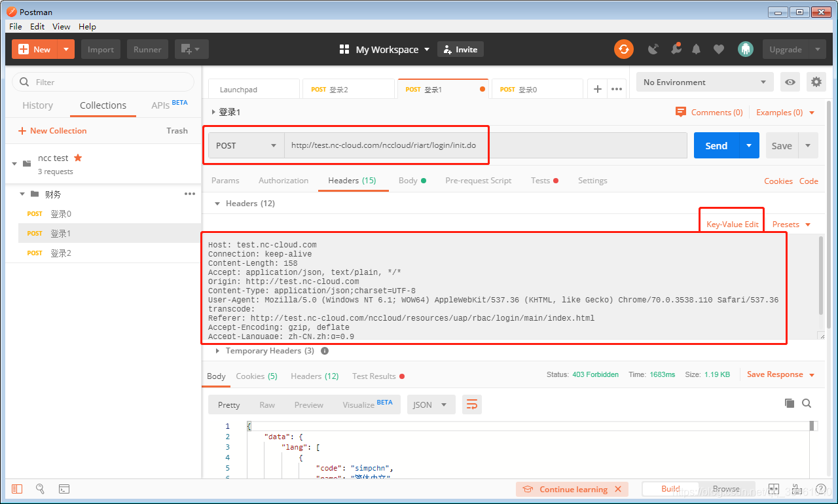The image size is (838, 504).
Task: Select the 登录0 request in collection
Action: point(109,213)
